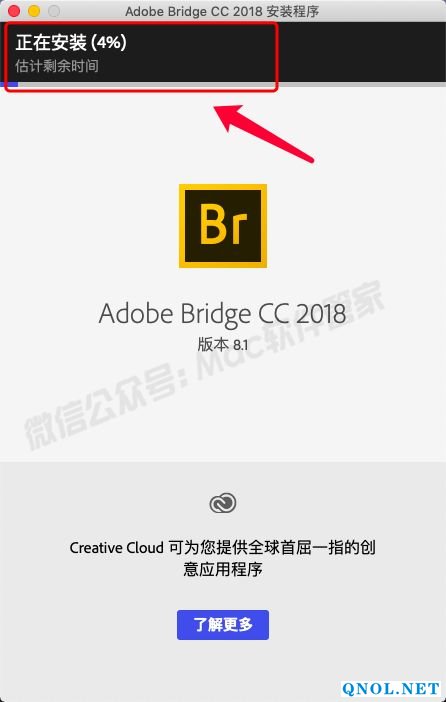Minimize the installer with the yellow button

click(34, 11)
